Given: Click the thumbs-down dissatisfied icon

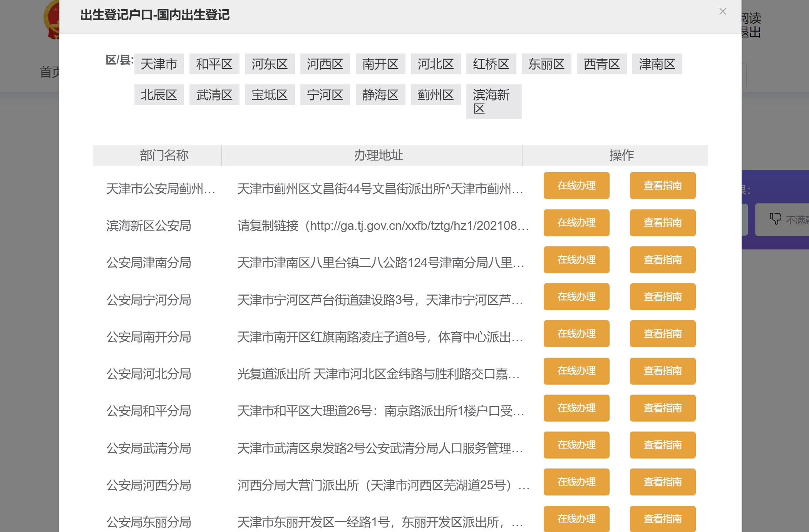Looking at the screenshot, I should click(775, 219).
